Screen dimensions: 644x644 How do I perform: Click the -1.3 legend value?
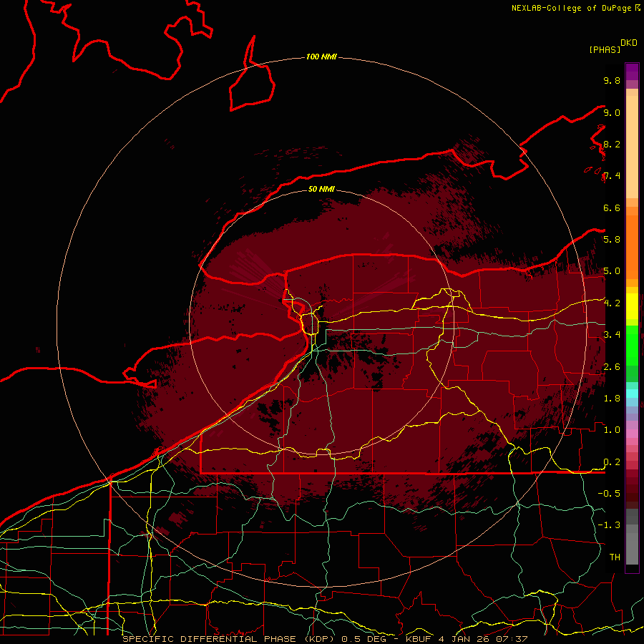609,525
